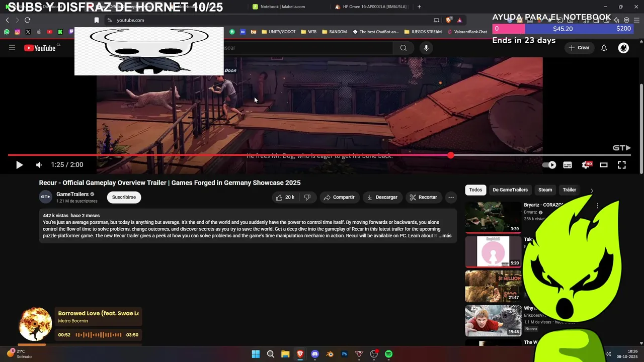Open the more actions menu beside Recortar
The image size is (644, 362).
tap(451, 197)
